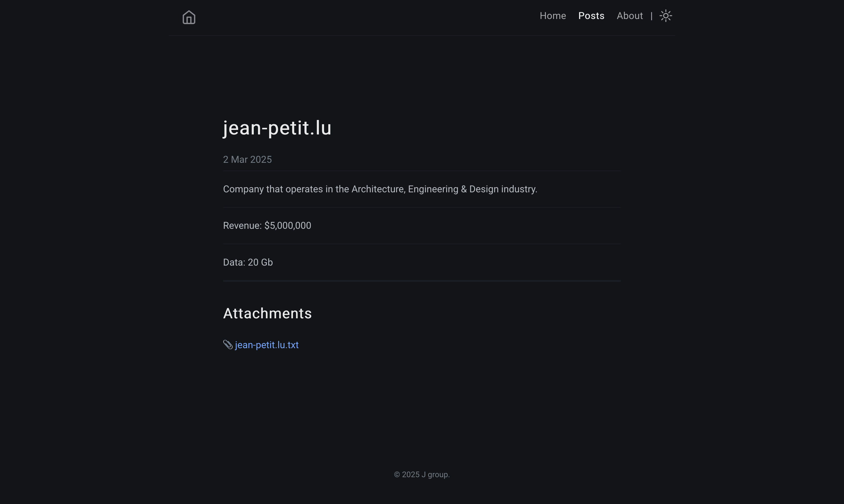Open the Home nav link
Viewport: 844px width, 504px height.
point(553,16)
